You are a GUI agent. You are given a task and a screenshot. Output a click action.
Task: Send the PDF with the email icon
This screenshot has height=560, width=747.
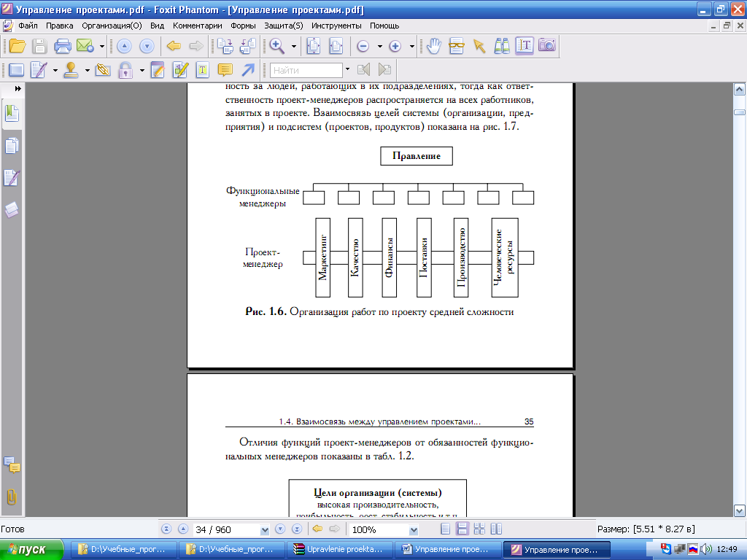[x=85, y=46]
